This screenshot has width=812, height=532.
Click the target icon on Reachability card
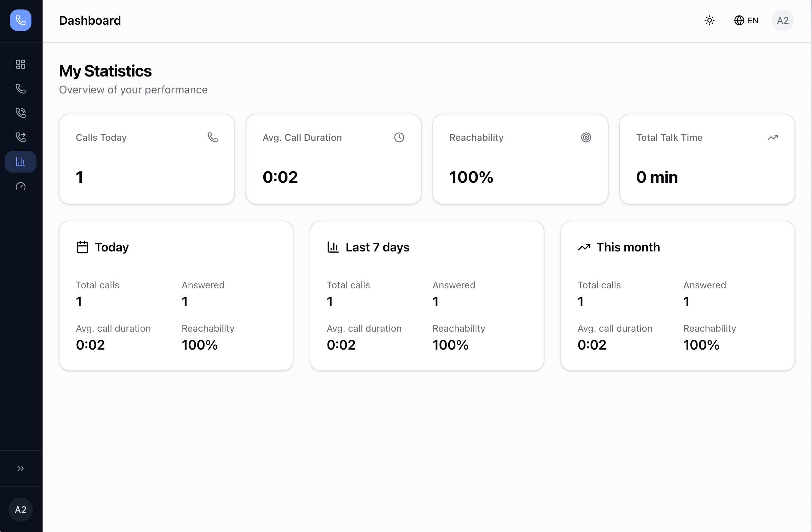coord(586,138)
